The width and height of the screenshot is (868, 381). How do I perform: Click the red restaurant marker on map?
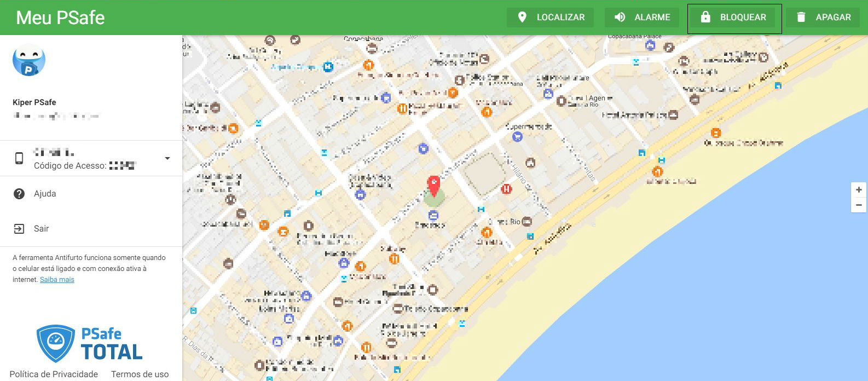(506, 189)
